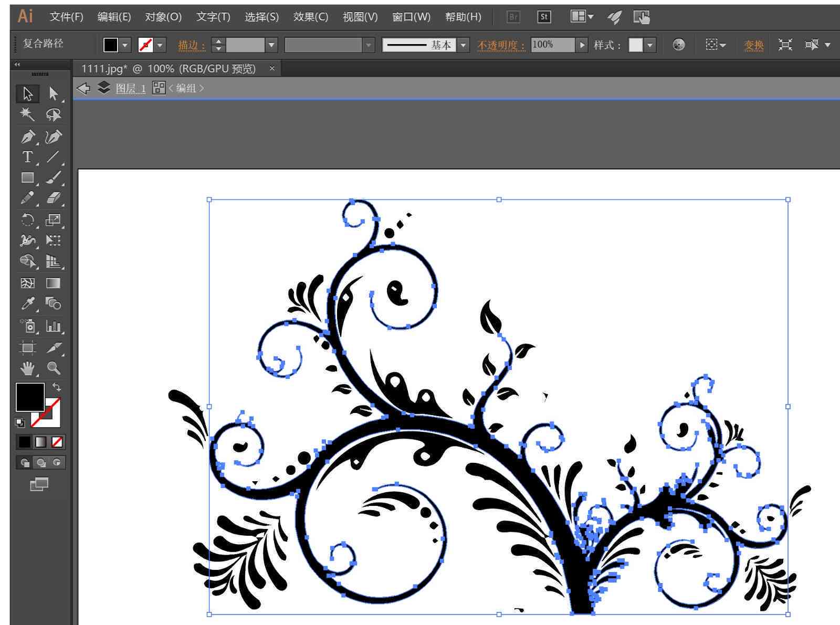Open the variable width profile dropdown

[369, 45]
